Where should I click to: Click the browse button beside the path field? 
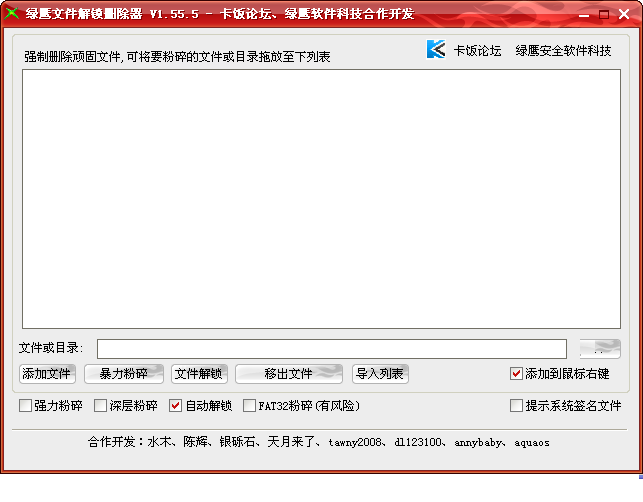[x=599, y=348]
